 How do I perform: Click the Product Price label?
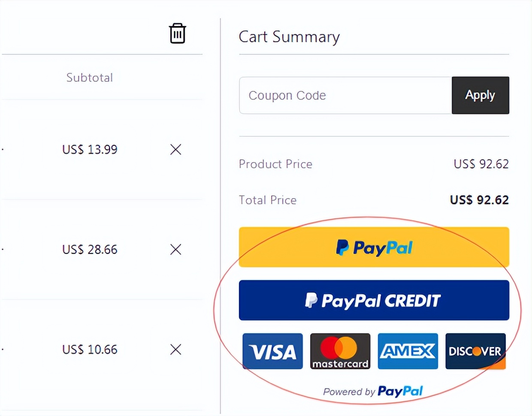(x=275, y=164)
